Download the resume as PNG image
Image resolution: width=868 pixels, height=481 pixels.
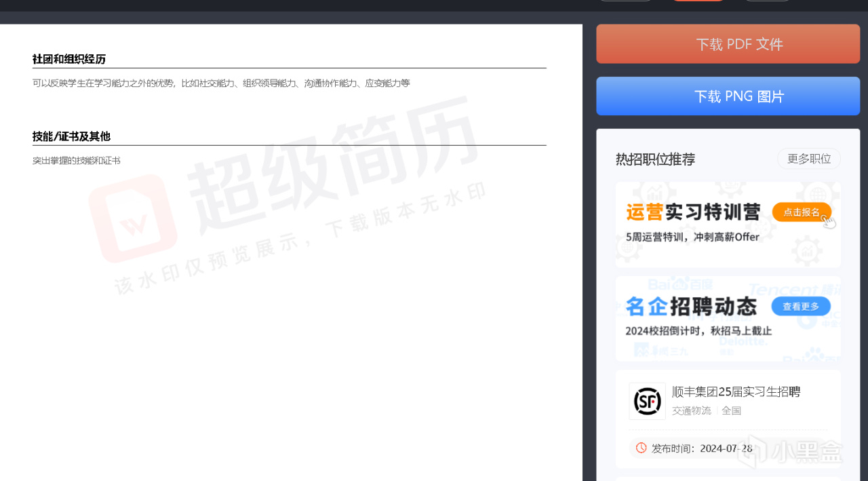click(x=728, y=96)
